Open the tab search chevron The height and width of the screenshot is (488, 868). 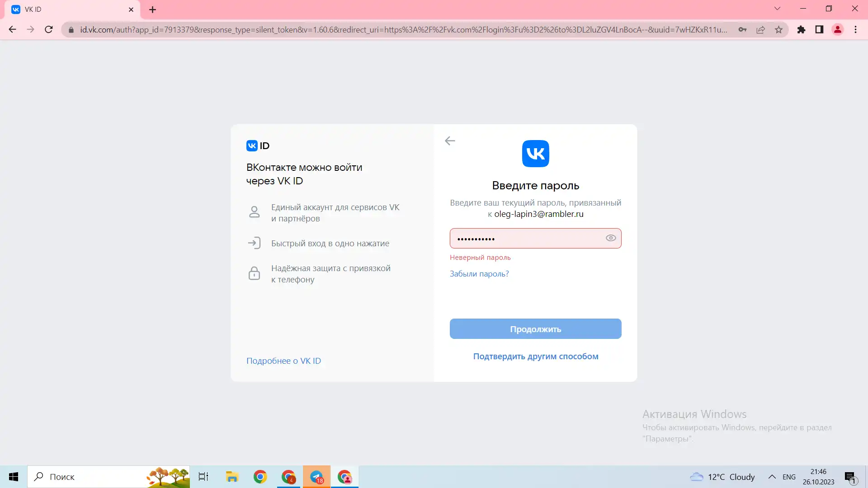click(778, 9)
